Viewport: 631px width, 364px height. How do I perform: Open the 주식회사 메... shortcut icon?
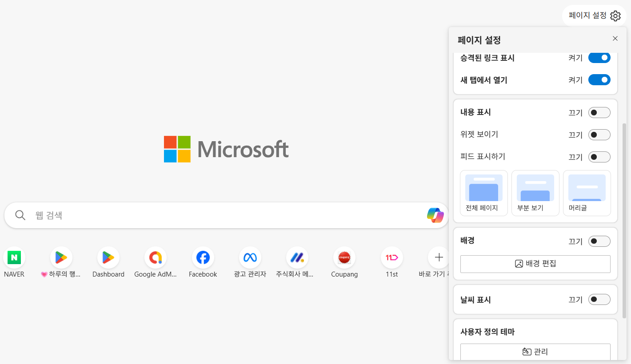coord(297,257)
